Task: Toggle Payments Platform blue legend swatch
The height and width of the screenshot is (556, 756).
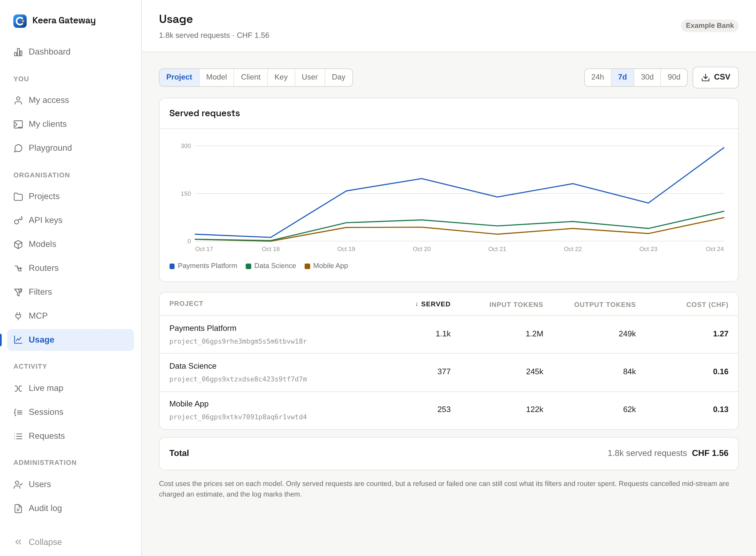Action: click(x=172, y=266)
